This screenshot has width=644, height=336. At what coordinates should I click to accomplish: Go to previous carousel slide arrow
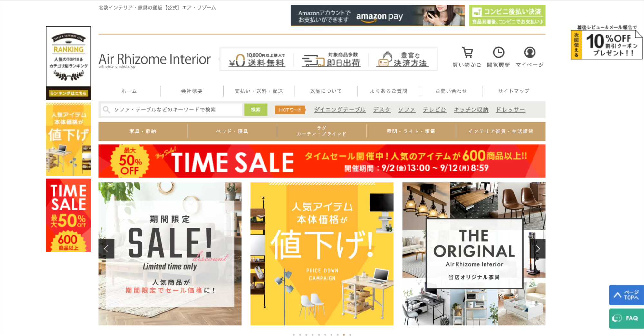(x=106, y=249)
